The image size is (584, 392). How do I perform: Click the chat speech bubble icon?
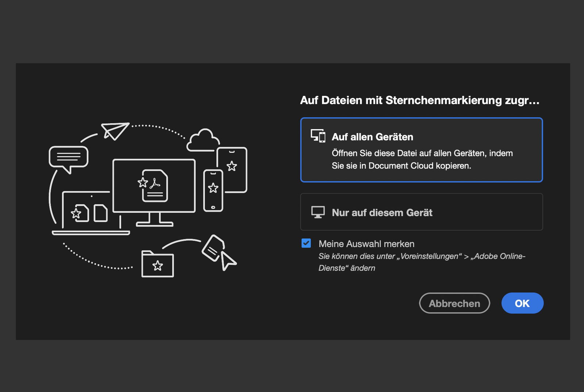click(x=68, y=158)
